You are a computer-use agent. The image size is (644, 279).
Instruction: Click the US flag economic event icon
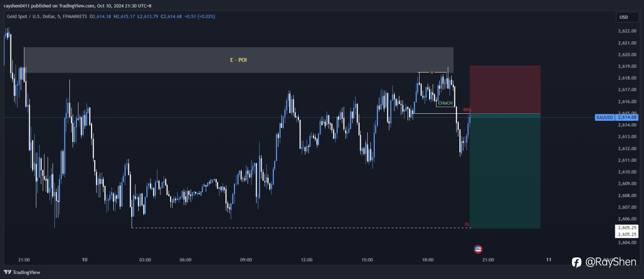[x=478, y=249]
